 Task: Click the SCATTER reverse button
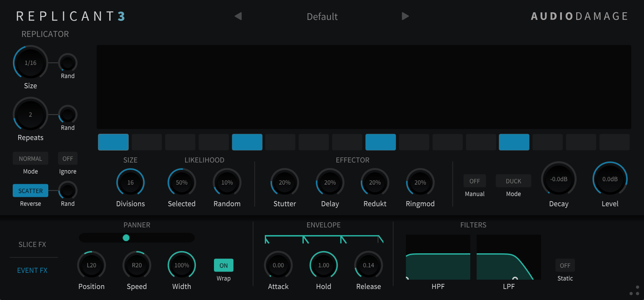31,191
